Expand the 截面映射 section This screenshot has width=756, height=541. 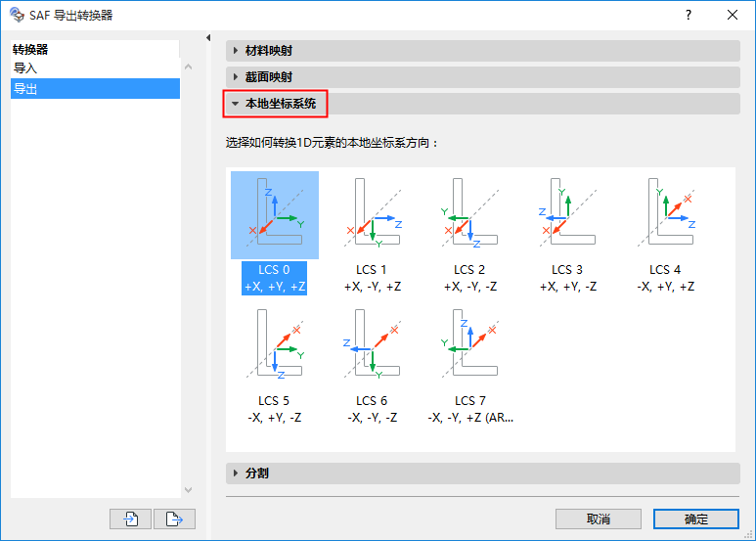point(482,77)
